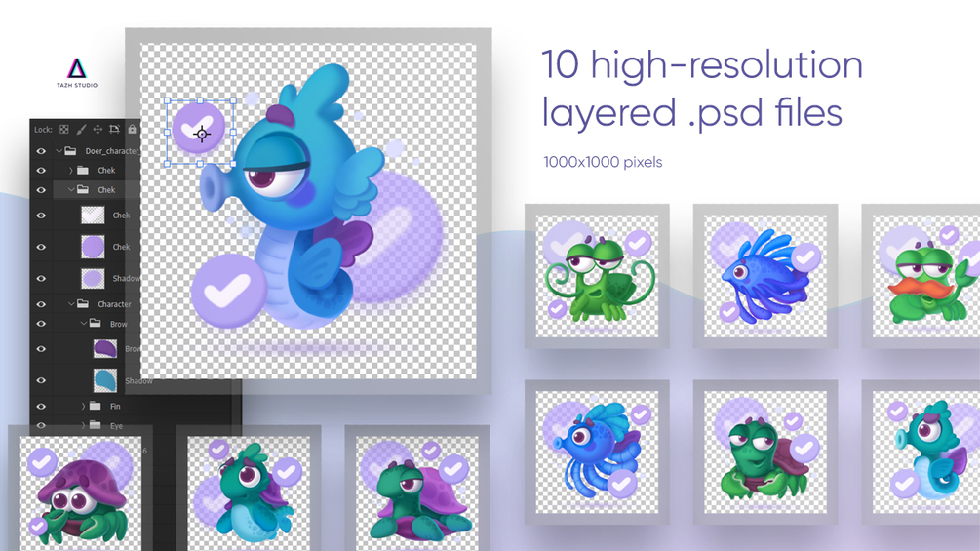Expand the Eye group arrow
Viewport: 980px width, 551px height.
(83, 425)
